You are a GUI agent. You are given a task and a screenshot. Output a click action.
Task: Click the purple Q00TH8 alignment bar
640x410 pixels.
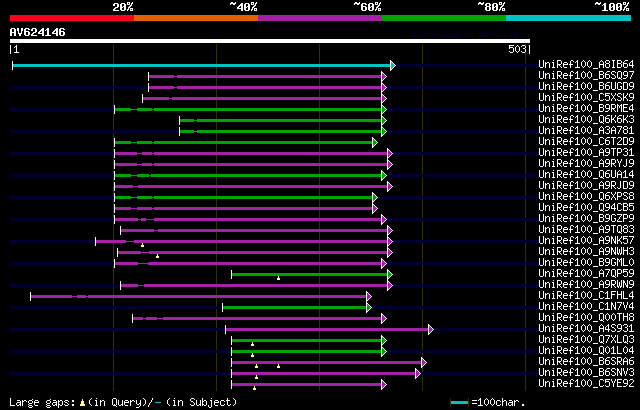pos(257,319)
